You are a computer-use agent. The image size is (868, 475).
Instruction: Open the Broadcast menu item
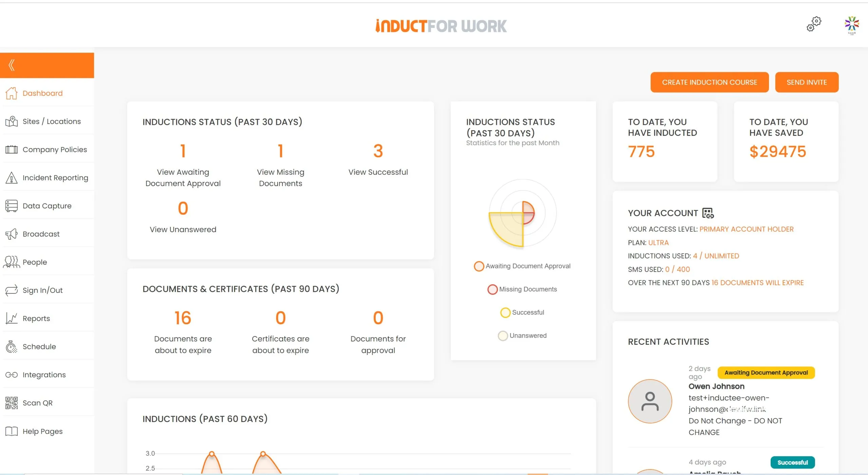click(x=41, y=234)
